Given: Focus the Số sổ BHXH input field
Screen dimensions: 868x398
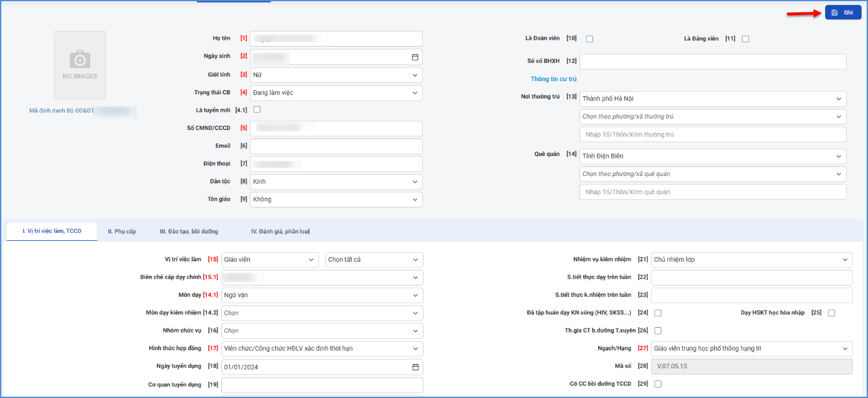Looking at the screenshot, I should (713, 62).
